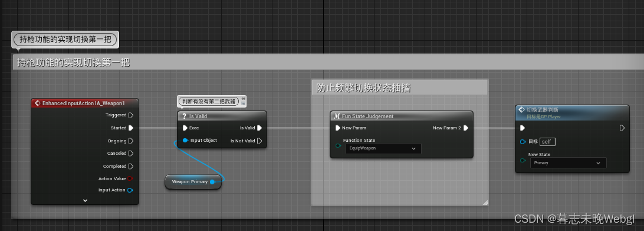Expand the EnhancedInputAction node's bottom chevron
Viewport: 644px width, 231px height.
[x=85, y=200]
